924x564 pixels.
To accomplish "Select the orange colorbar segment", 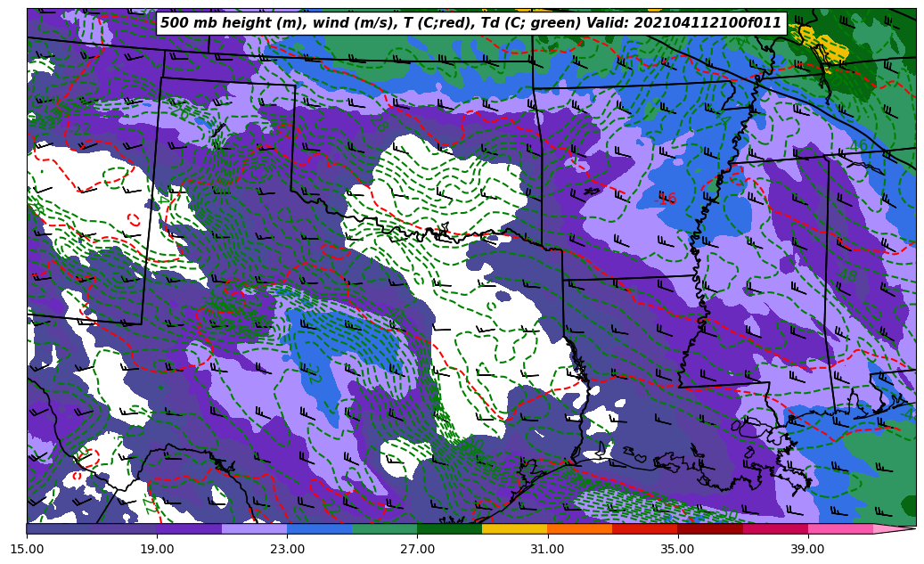I will click(x=579, y=528).
